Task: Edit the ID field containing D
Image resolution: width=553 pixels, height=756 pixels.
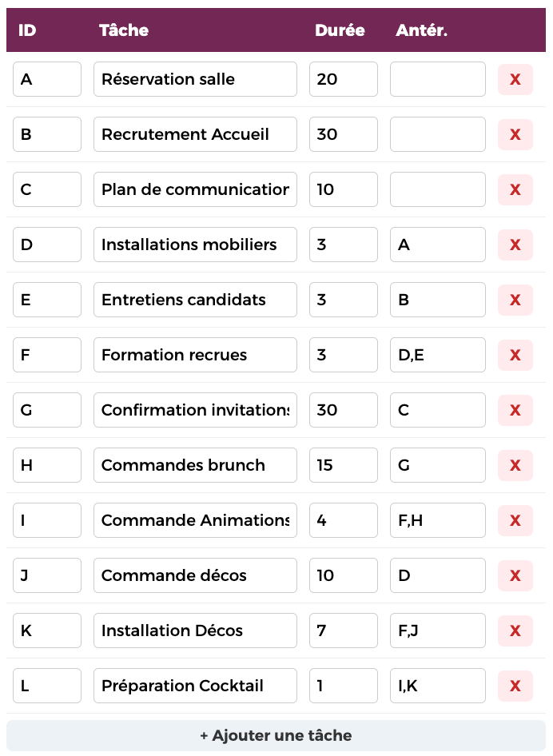Action: (x=47, y=245)
